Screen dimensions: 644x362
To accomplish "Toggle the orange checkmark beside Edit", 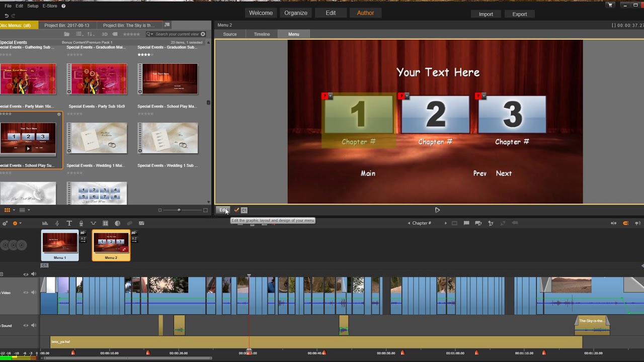I will click(x=236, y=210).
